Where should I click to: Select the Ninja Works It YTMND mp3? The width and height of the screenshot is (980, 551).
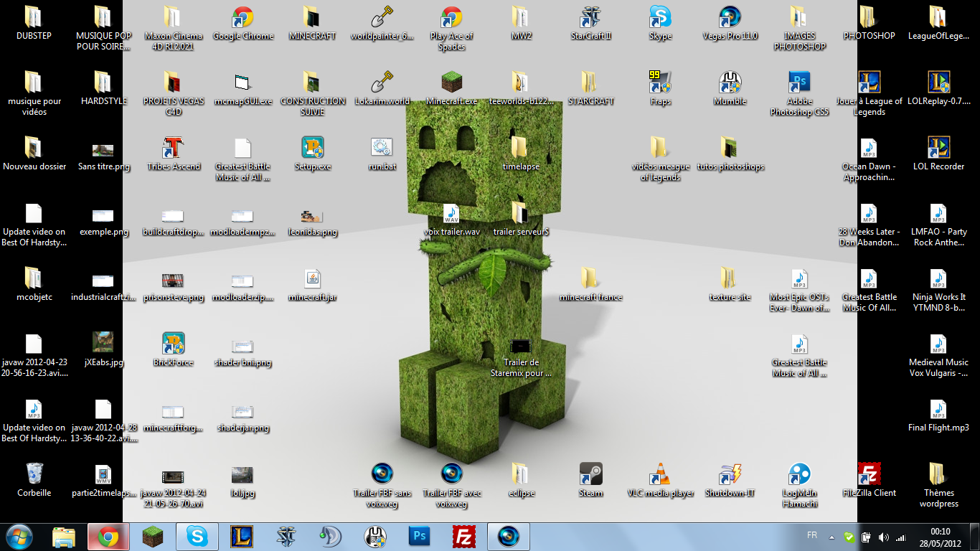click(x=938, y=290)
